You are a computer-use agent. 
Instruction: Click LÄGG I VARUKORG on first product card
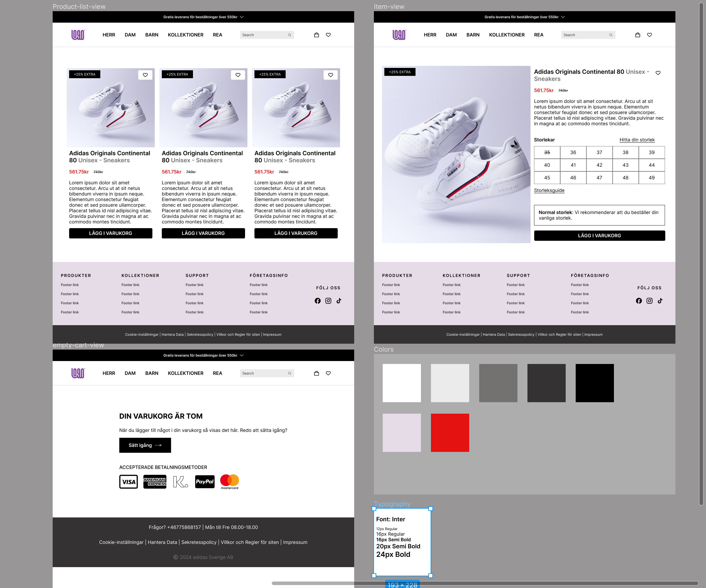coord(111,233)
